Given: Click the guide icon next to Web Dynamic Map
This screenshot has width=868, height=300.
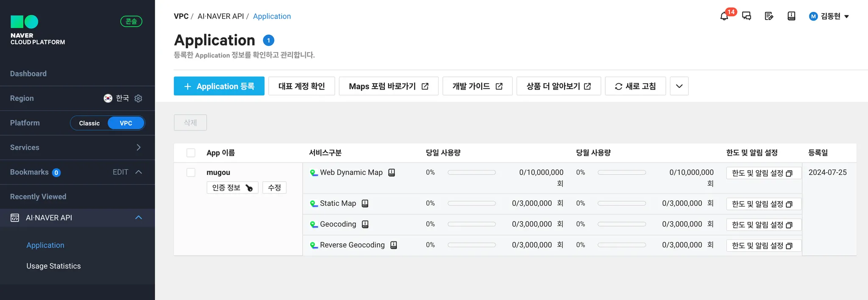Looking at the screenshot, I should [392, 173].
